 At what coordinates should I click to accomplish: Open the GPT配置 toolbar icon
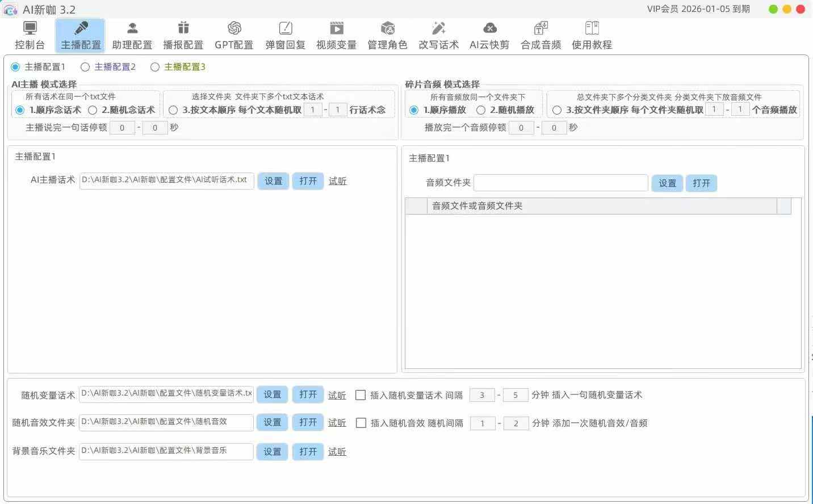[234, 29]
